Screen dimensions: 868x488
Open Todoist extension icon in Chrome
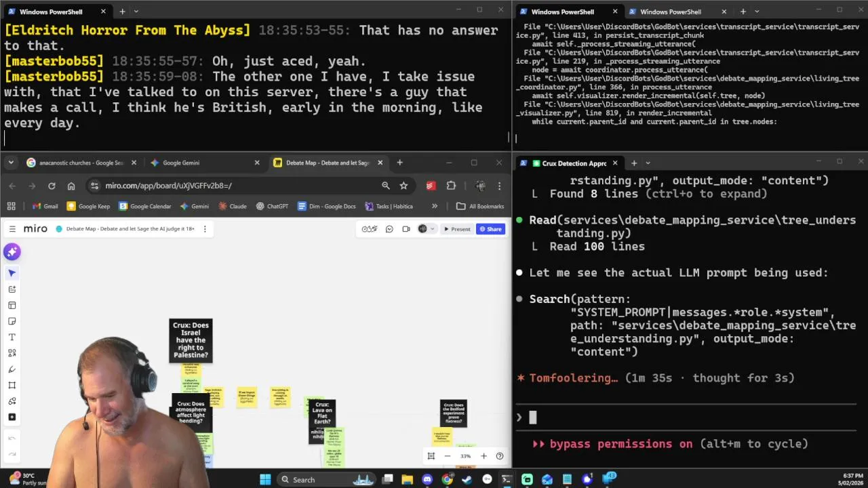[431, 186]
